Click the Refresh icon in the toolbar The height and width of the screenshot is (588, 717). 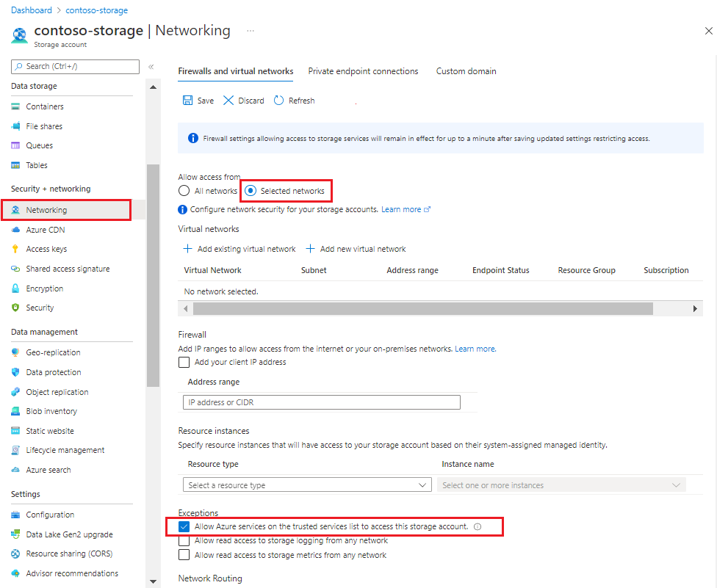(x=279, y=100)
